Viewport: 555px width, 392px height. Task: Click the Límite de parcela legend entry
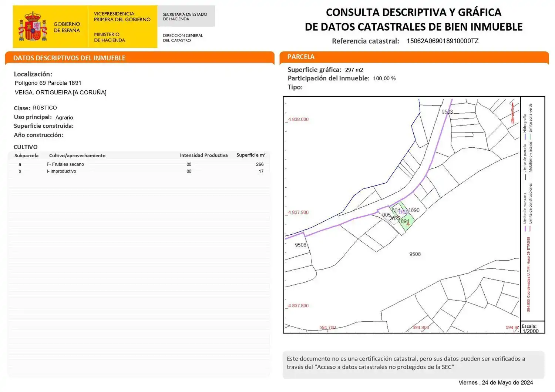pyautogui.click(x=525, y=162)
